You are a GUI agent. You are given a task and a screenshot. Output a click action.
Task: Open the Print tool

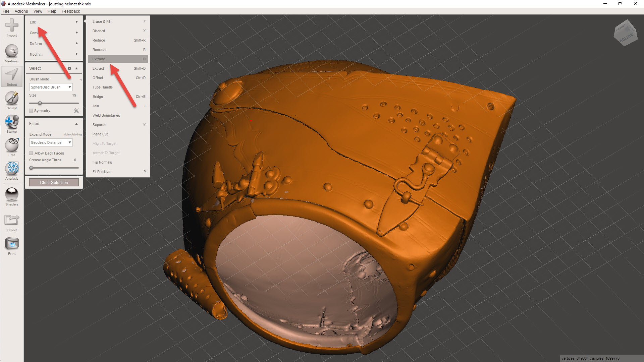click(12, 244)
